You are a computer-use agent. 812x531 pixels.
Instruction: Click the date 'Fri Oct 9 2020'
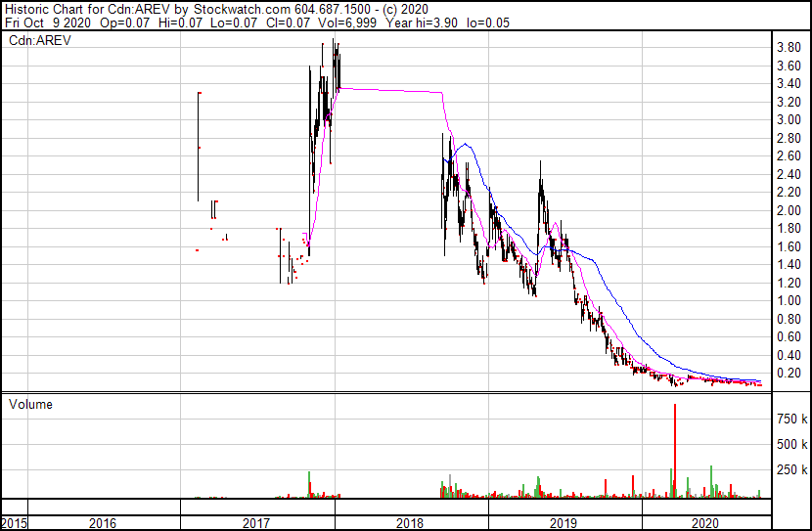pyautogui.click(x=48, y=22)
